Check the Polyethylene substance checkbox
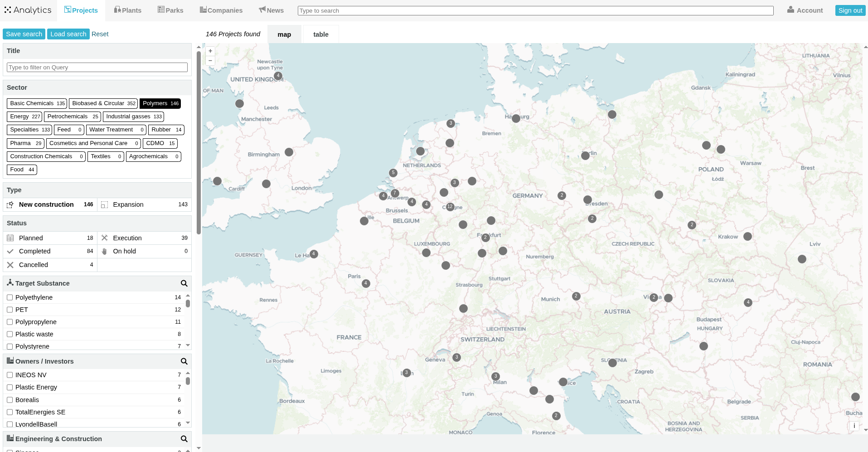 click(x=10, y=297)
